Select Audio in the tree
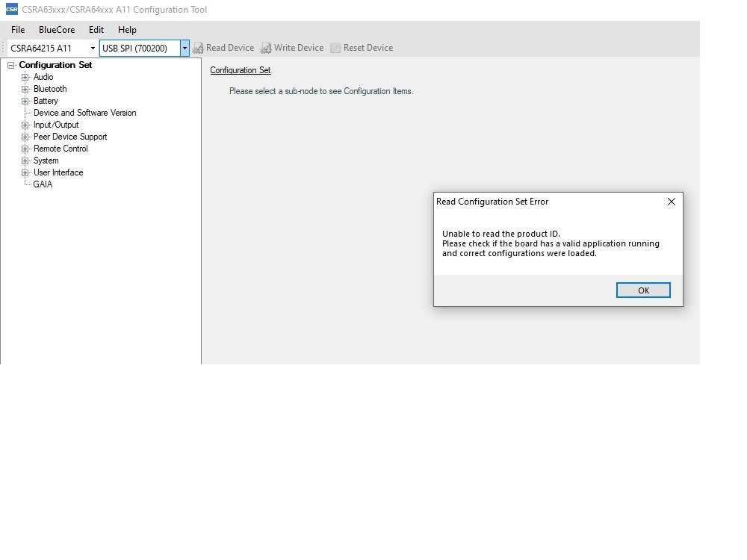The width and height of the screenshot is (747, 560). [43, 77]
